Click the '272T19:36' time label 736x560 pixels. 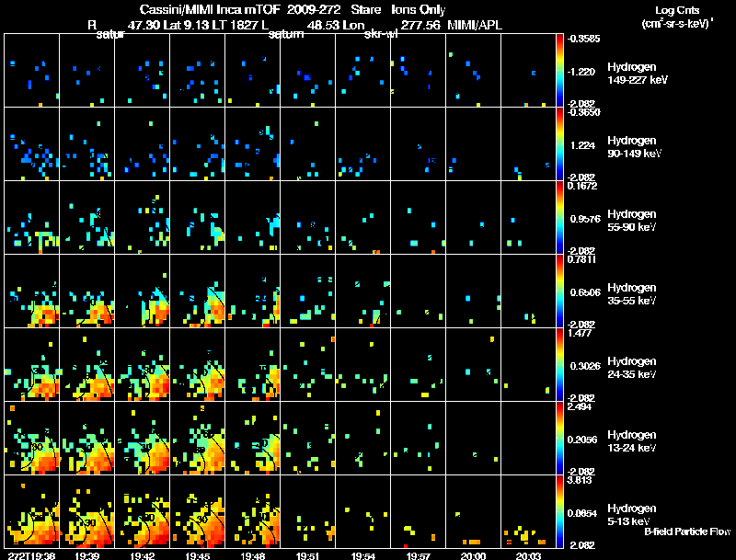coord(32,555)
